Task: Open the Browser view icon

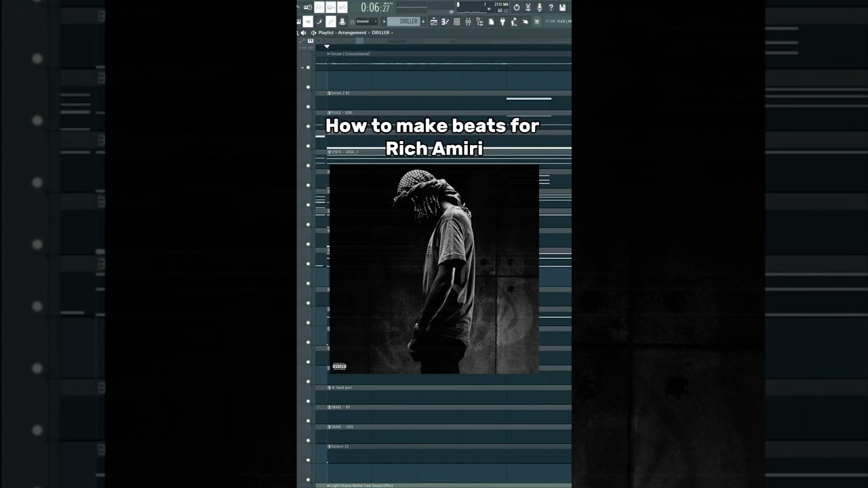Action: [x=479, y=22]
